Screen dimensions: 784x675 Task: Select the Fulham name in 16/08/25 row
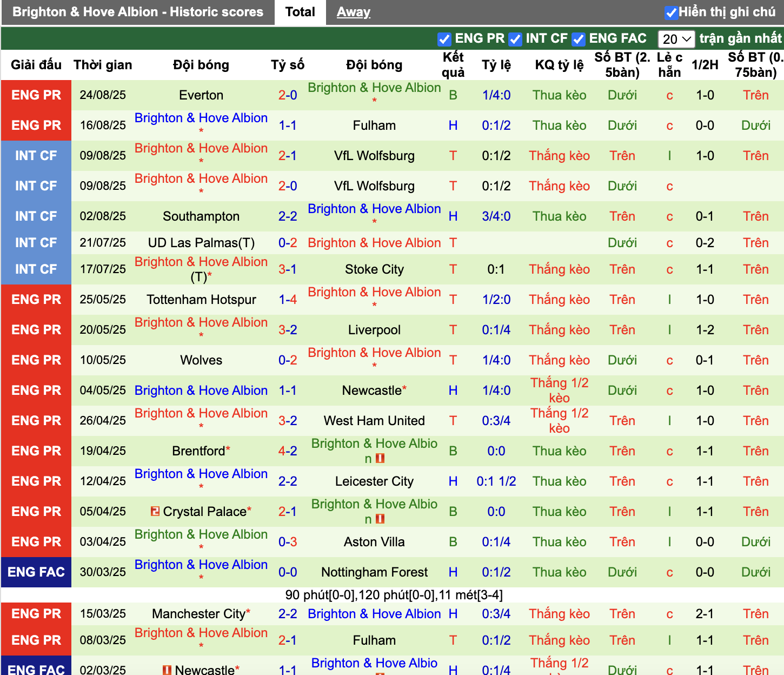[374, 125]
